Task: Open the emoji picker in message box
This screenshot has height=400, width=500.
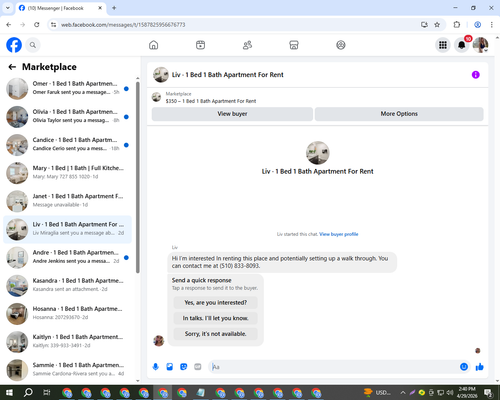Action: (464, 367)
